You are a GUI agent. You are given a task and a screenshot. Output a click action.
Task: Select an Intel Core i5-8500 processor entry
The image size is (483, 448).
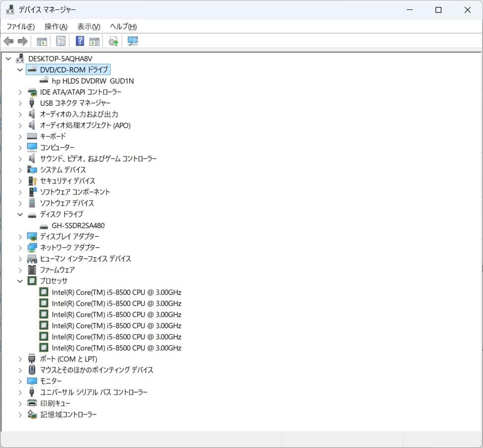click(x=116, y=292)
